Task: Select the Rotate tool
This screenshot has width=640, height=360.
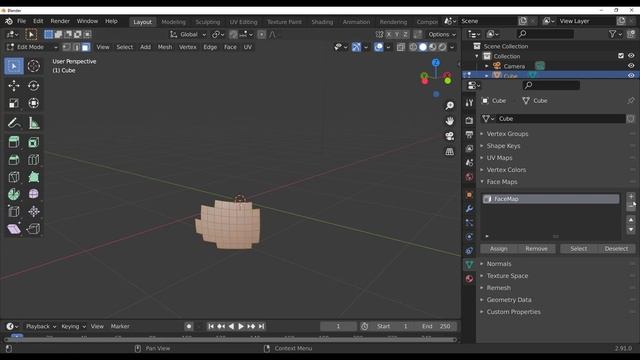Action: coord(33,85)
